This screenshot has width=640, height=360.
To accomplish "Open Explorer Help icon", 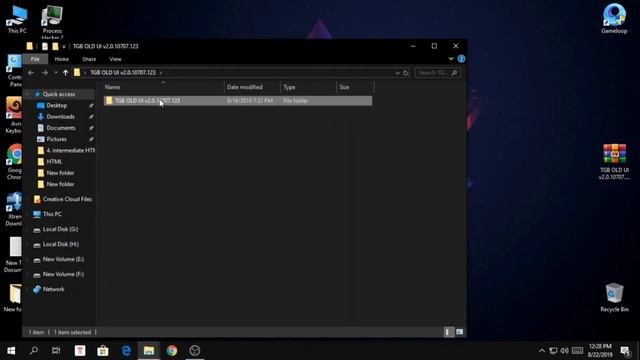I will (x=461, y=59).
